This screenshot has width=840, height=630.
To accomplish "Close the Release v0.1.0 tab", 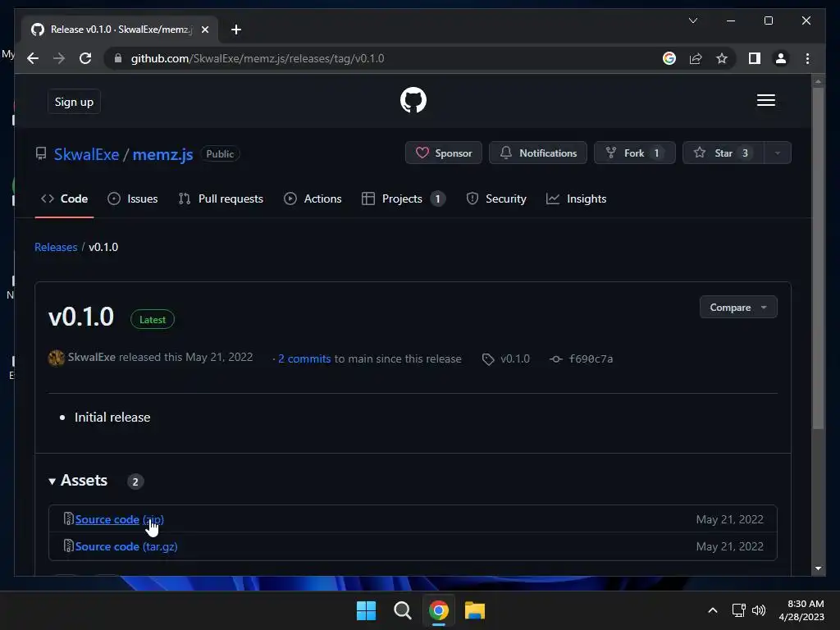I will [x=204, y=30].
